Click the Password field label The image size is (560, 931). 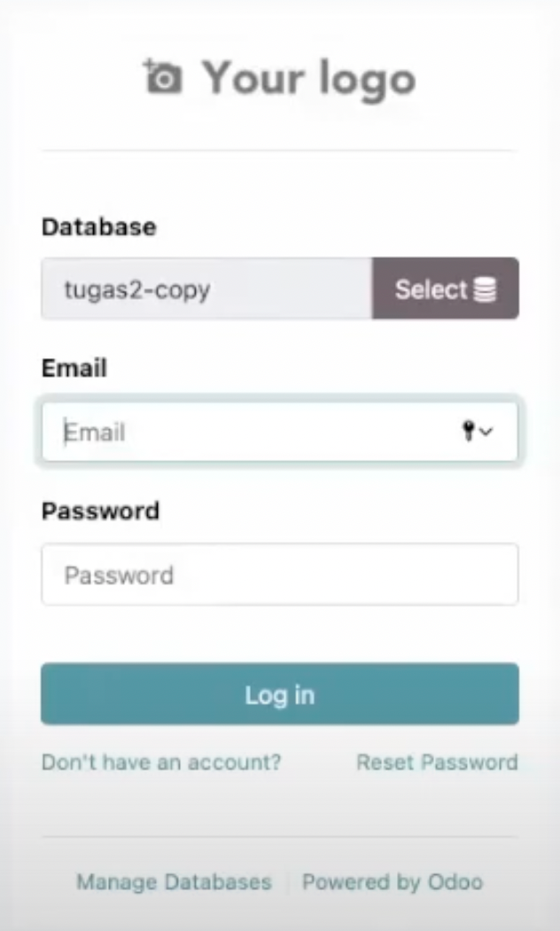coord(100,511)
